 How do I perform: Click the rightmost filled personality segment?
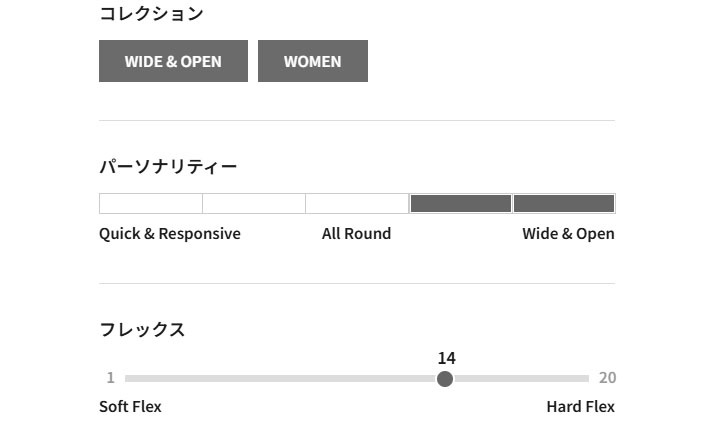coord(564,204)
